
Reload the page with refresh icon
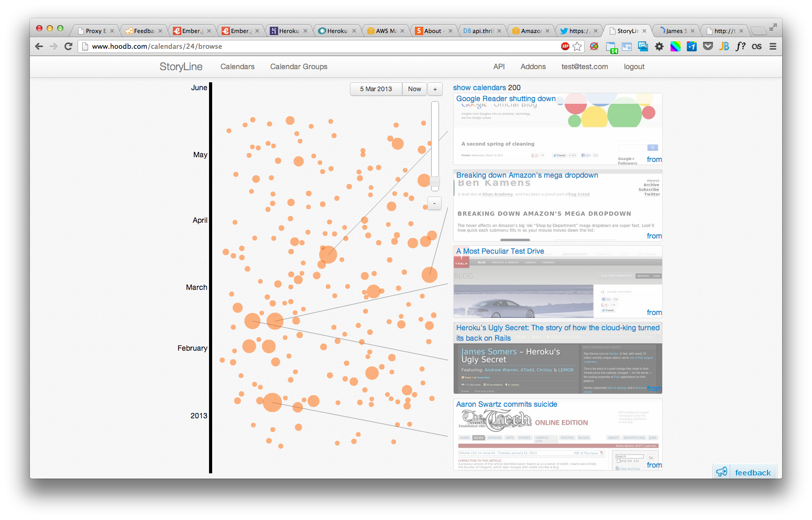point(68,46)
